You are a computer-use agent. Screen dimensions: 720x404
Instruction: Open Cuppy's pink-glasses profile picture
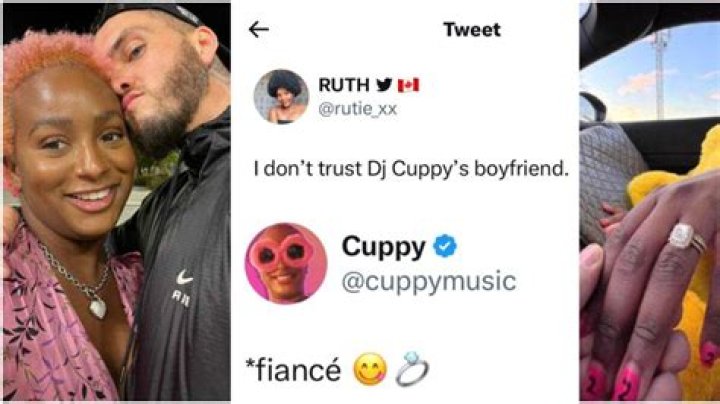click(x=286, y=264)
